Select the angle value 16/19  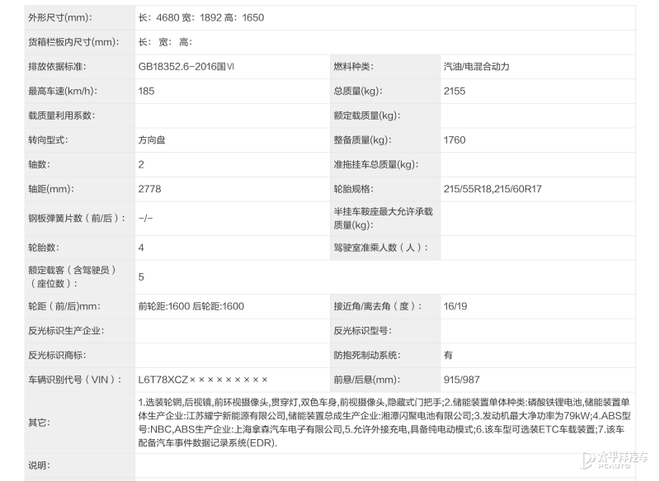pyautogui.click(x=455, y=306)
